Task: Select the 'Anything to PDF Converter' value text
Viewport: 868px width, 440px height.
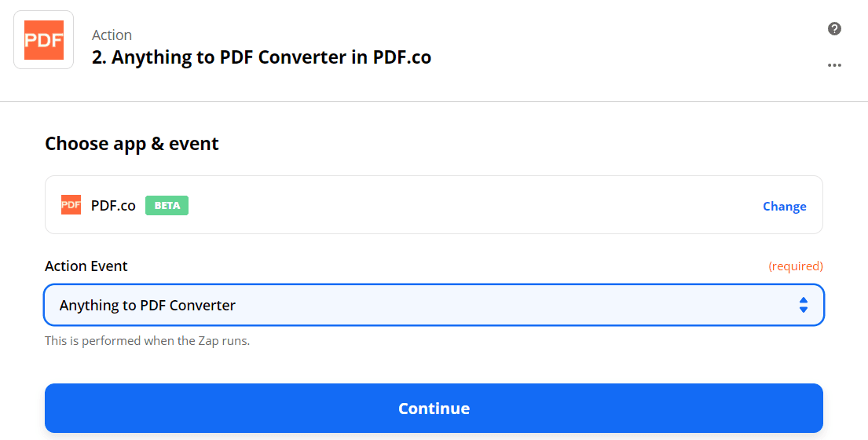Action: tap(148, 305)
